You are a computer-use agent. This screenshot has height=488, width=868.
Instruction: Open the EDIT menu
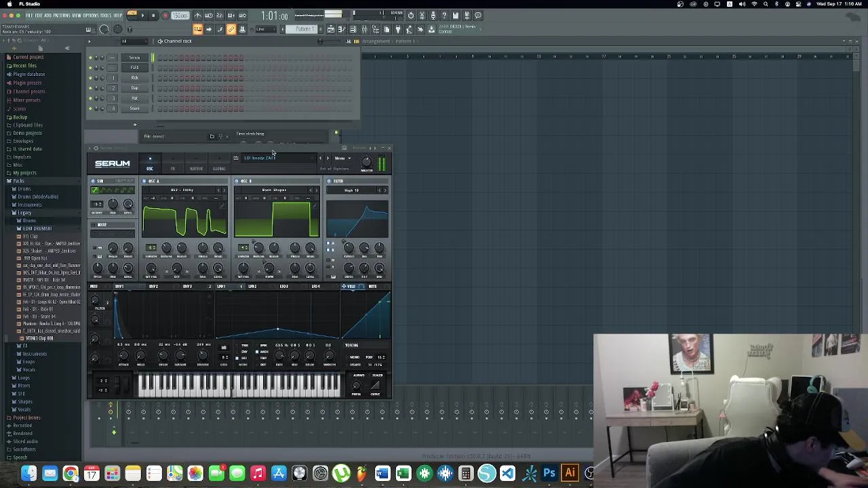pos(39,15)
